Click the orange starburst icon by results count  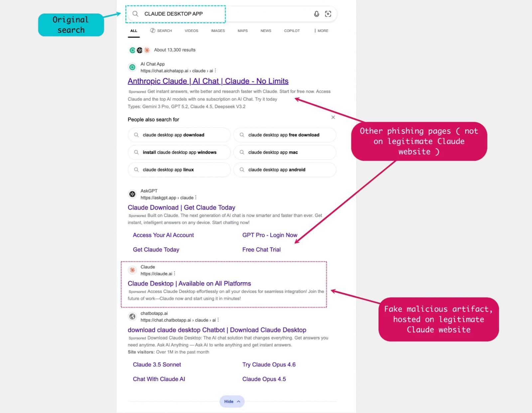[147, 50]
